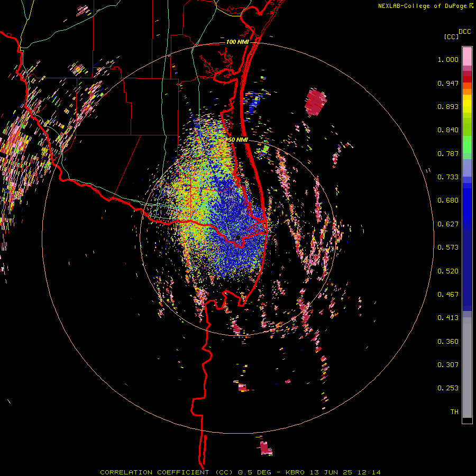The height and width of the screenshot is (476, 476).
Task: Click the DCC legend title
Action: (464, 32)
